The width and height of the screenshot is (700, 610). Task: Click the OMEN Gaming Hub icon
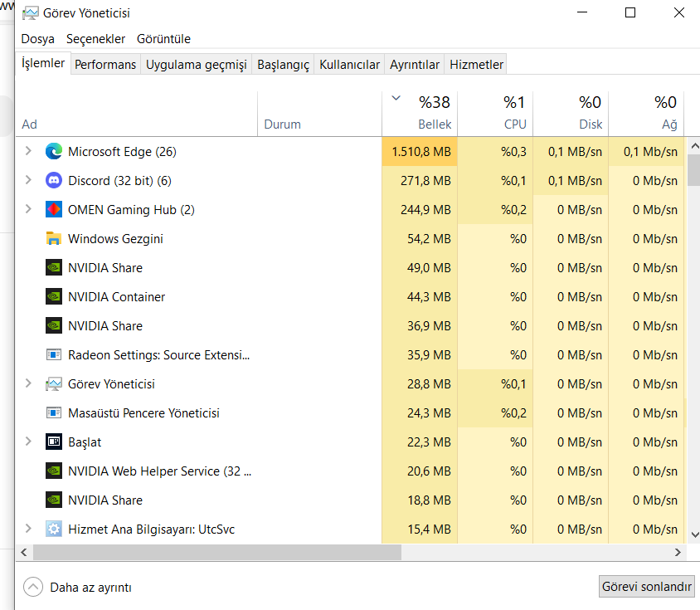(54, 210)
